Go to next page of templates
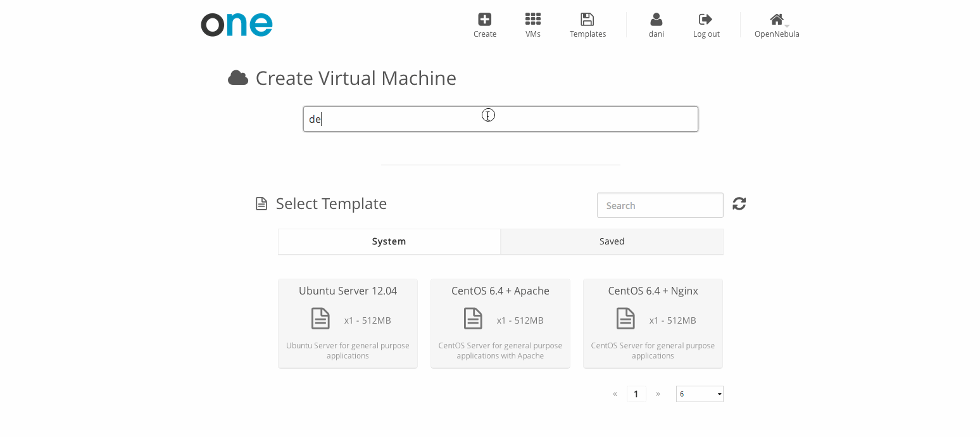This screenshot has width=980, height=437. (x=658, y=394)
